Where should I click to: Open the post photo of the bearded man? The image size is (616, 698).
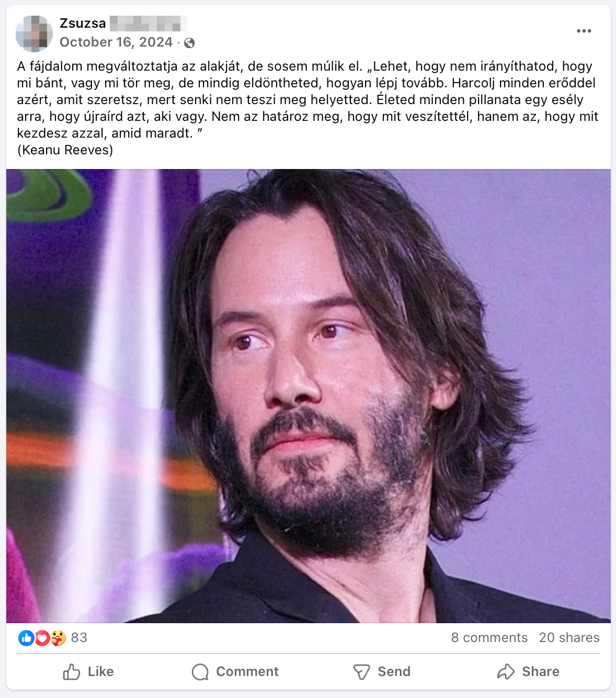pyautogui.click(x=309, y=396)
